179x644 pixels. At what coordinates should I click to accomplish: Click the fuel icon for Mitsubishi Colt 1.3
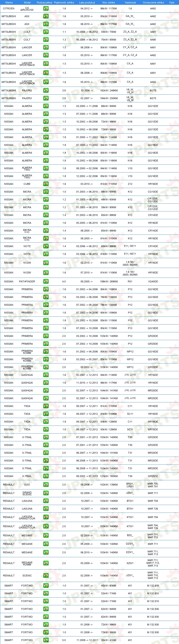[46, 39]
